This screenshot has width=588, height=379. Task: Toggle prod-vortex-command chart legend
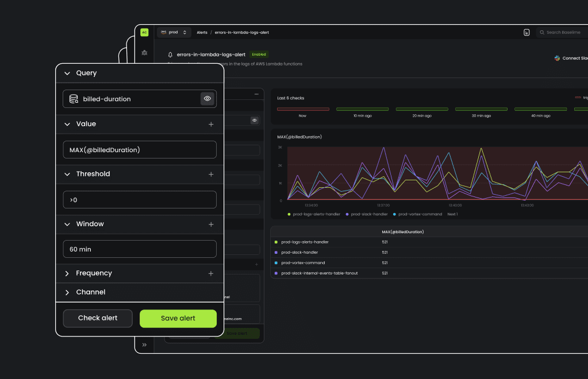pyautogui.click(x=417, y=214)
